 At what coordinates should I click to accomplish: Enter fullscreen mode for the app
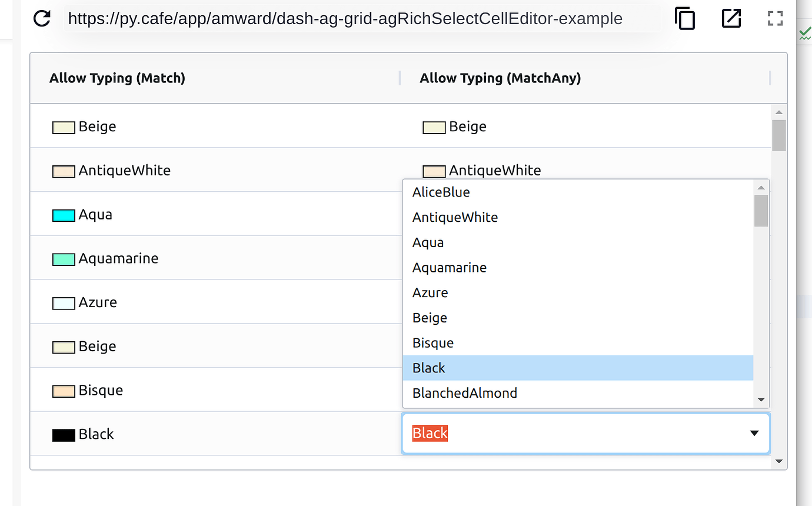pyautogui.click(x=775, y=18)
